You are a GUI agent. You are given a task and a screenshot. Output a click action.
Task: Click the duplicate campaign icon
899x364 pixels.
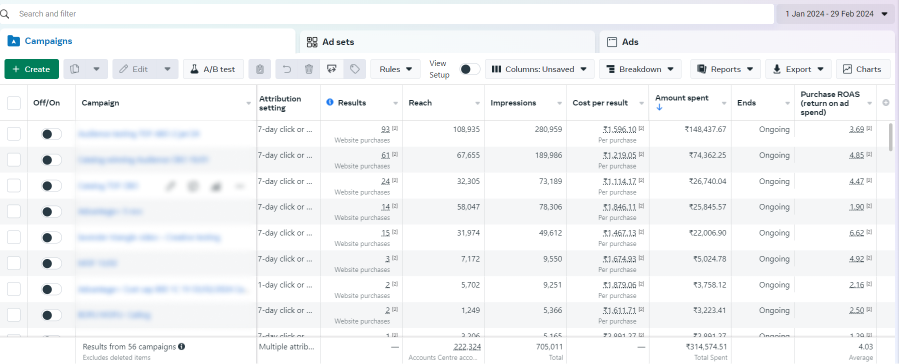tap(75, 69)
